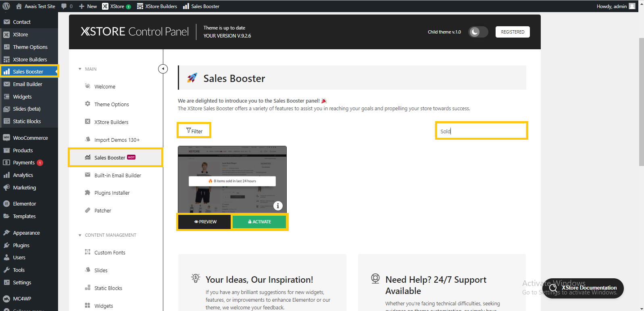Open Plugins Installer

(116, 193)
